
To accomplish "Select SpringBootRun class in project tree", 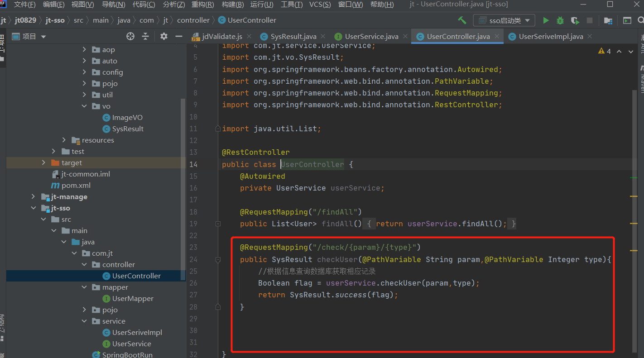I will click(x=122, y=355).
